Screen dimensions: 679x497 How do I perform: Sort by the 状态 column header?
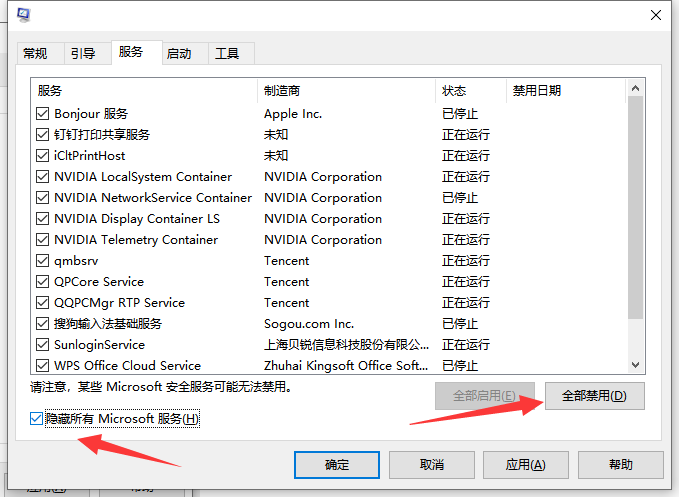pyautogui.click(x=471, y=90)
